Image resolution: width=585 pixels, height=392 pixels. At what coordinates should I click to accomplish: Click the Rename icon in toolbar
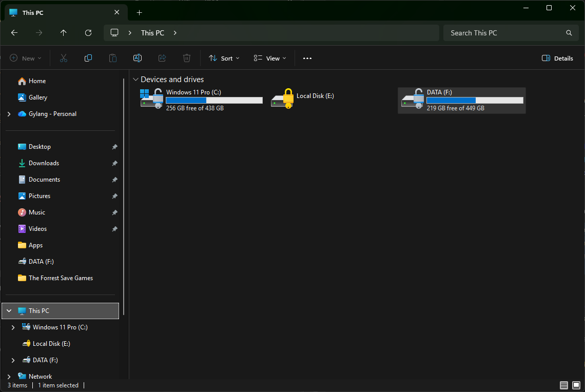[x=138, y=58]
